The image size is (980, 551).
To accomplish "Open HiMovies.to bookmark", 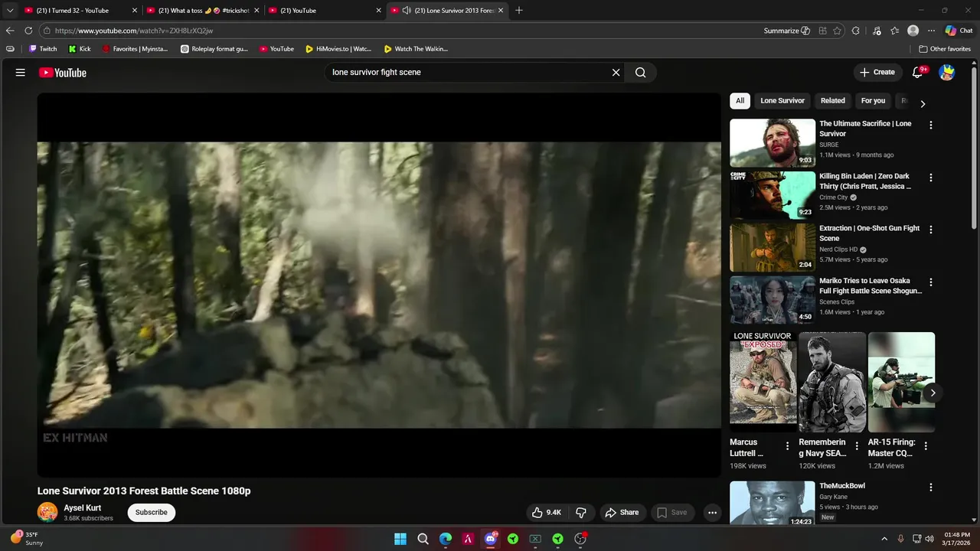I will pos(338,49).
